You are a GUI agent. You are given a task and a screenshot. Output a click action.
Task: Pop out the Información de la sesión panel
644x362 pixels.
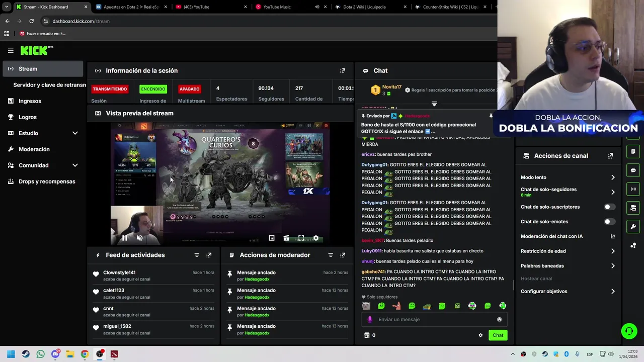pos(343,71)
